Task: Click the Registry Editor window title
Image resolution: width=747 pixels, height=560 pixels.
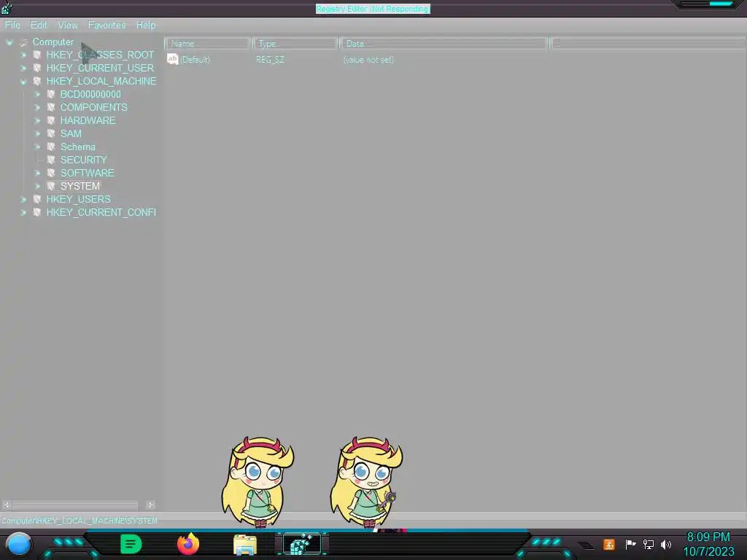Action: [x=373, y=9]
